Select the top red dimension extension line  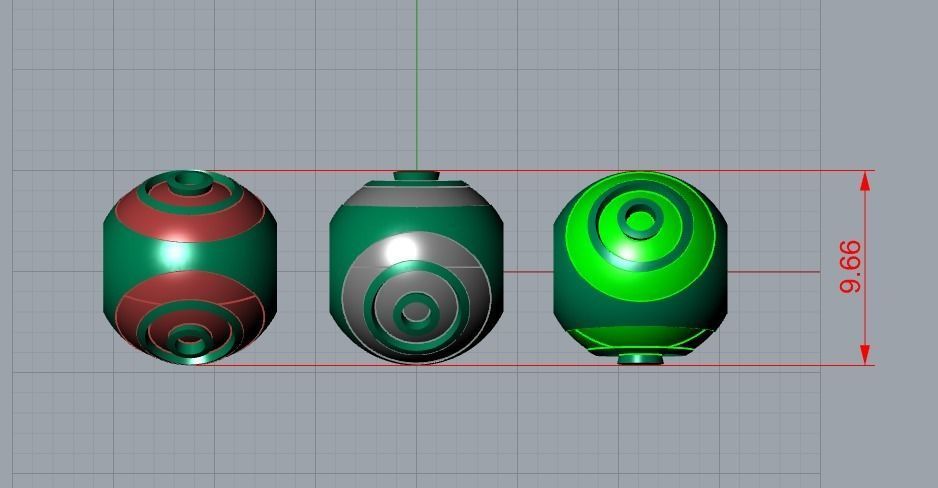tap(541, 170)
